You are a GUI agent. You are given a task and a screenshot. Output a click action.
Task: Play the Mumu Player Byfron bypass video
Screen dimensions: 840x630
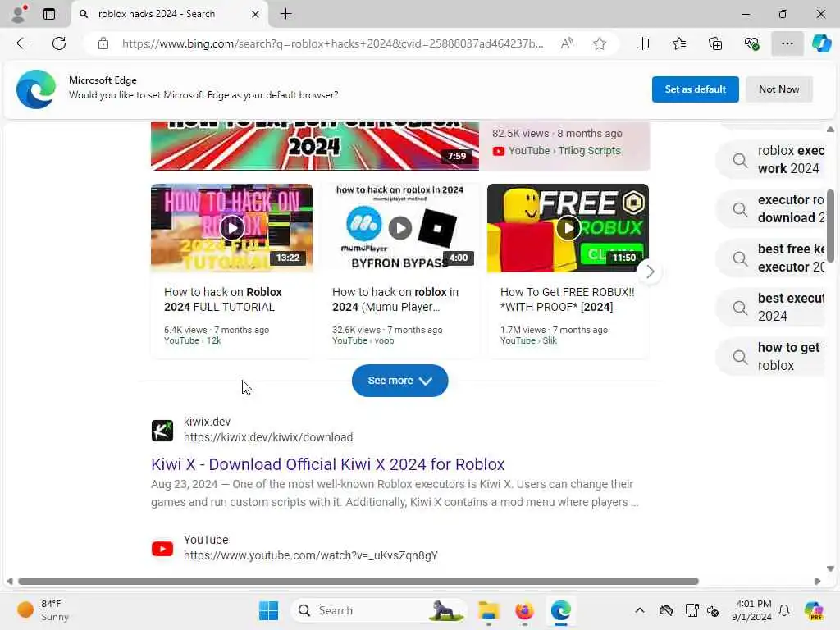(x=399, y=228)
